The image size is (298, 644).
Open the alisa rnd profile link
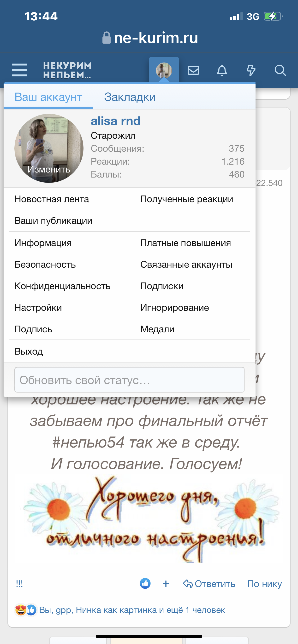tap(115, 121)
